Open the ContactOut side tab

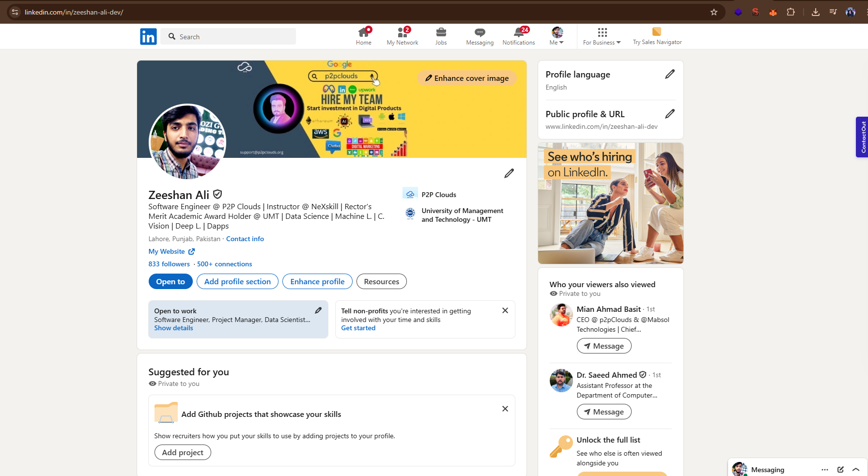tap(862, 137)
